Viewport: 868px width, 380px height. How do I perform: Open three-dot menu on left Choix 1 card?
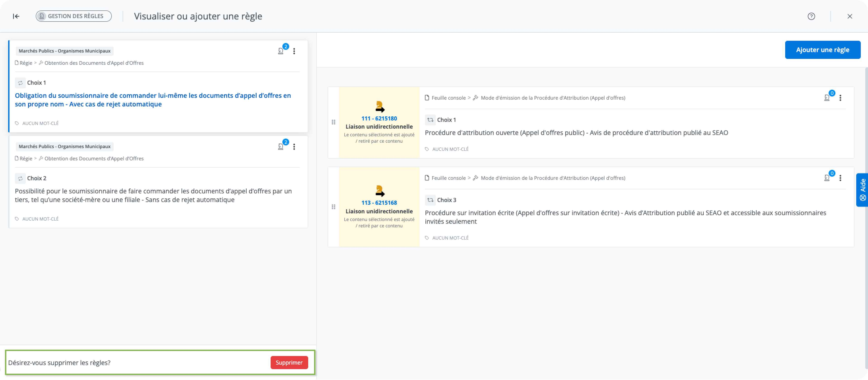(294, 51)
